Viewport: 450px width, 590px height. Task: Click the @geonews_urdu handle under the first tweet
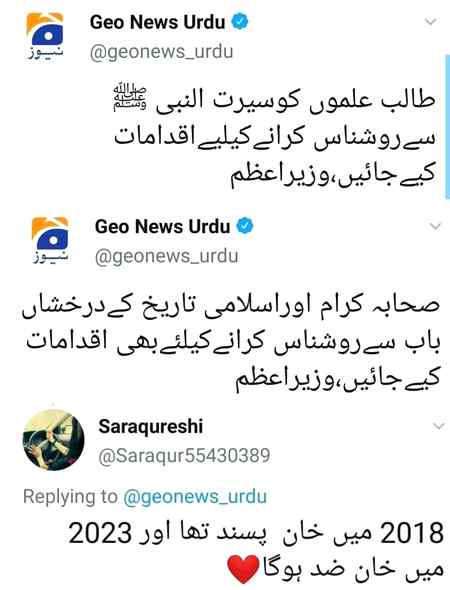click(x=161, y=52)
